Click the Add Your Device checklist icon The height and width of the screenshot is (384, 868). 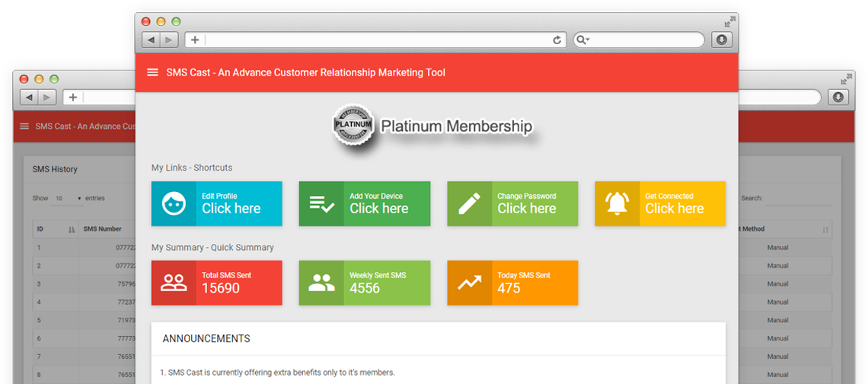(321, 204)
